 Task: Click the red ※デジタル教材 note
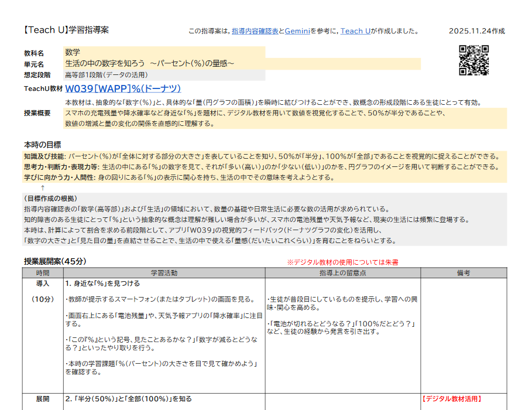(x=342, y=262)
